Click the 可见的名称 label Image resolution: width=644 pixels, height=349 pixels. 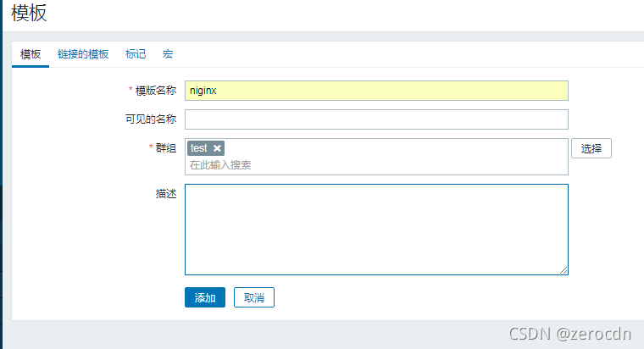point(151,119)
